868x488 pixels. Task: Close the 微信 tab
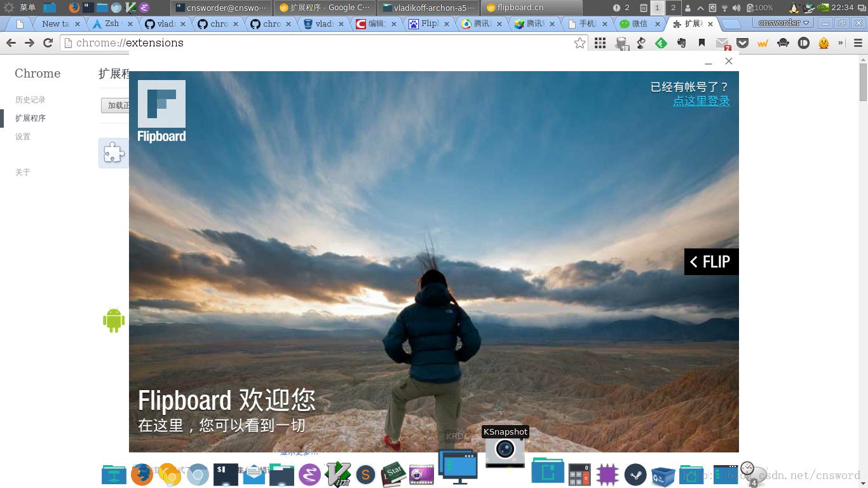657,24
